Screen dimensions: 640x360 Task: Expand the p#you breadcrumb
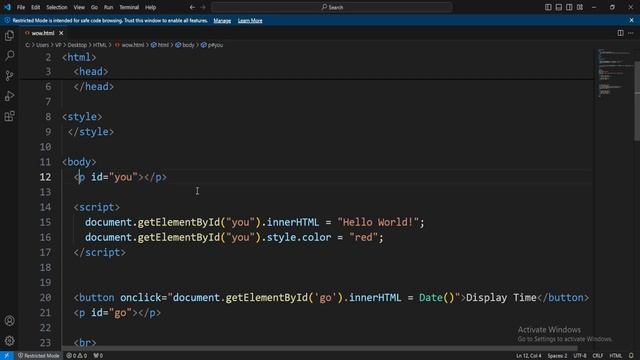[212, 45]
